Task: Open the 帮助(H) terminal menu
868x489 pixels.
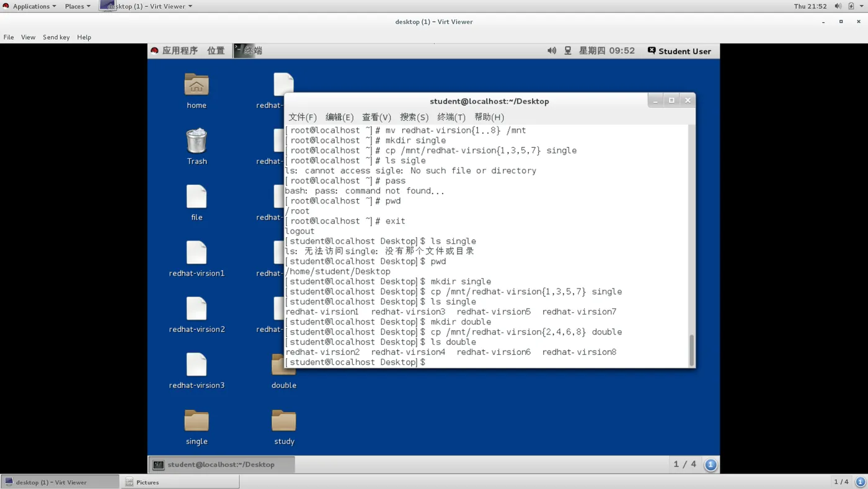Action: (x=489, y=117)
